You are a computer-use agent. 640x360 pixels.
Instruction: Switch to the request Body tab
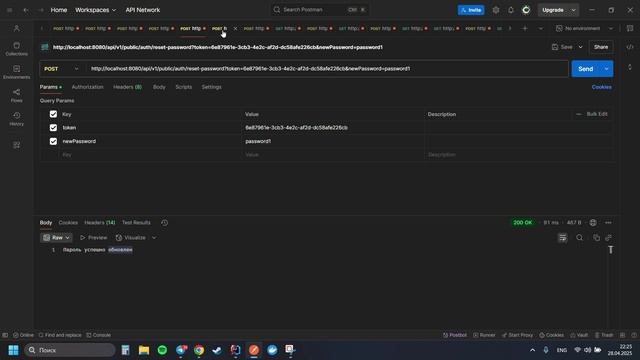(159, 87)
